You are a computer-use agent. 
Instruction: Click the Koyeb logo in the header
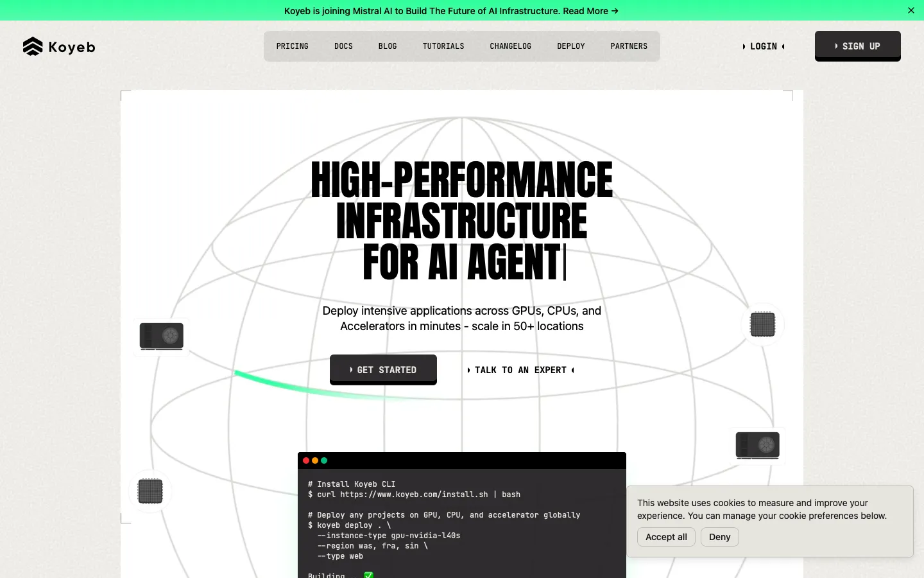(59, 46)
